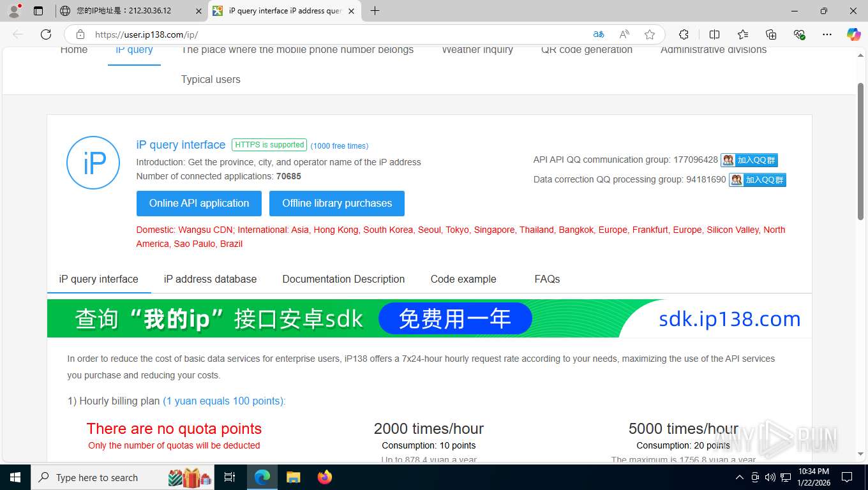Open the volume control tray icon
The height and width of the screenshot is (490, 868).
[x=770, y=477]
